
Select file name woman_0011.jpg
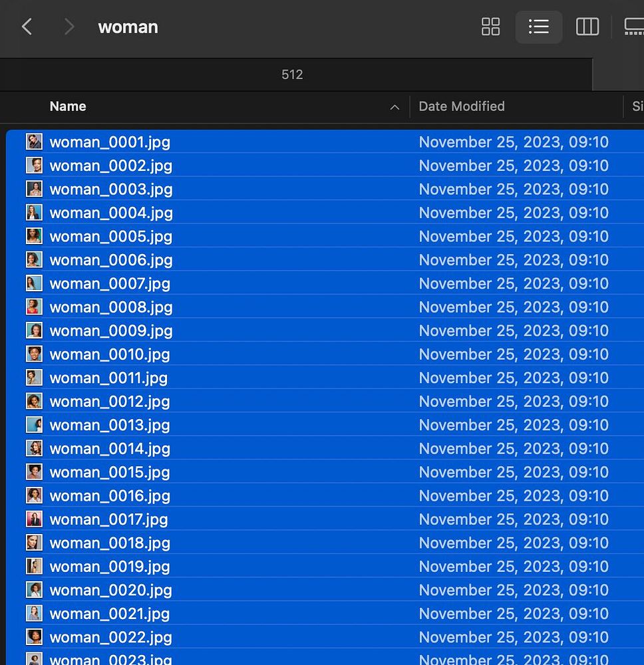click(x=108, y=378)
